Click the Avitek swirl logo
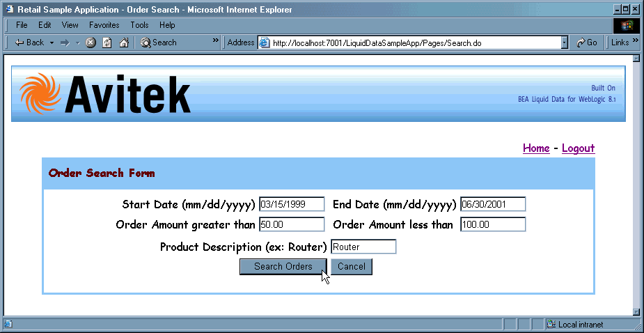644x333 pixels. (x=40, y=94)
